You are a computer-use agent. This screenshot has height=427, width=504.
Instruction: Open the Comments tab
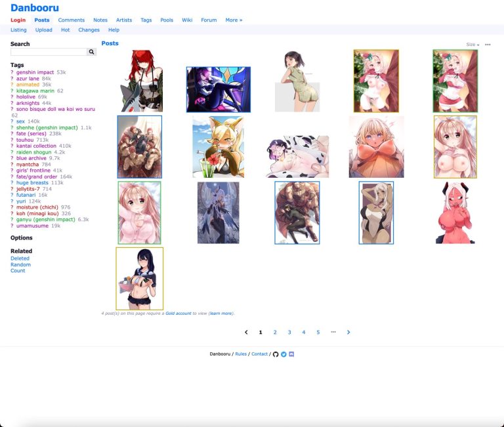coord(72,20)
